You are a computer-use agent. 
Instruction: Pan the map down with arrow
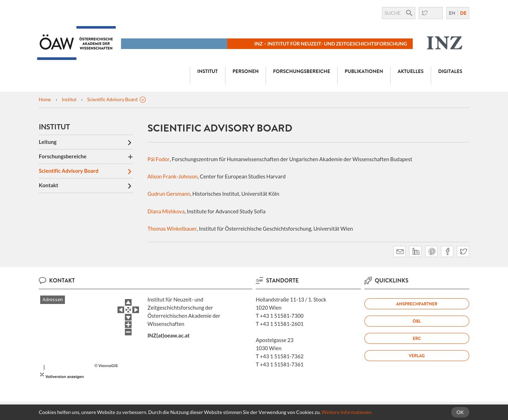(128, 317)
